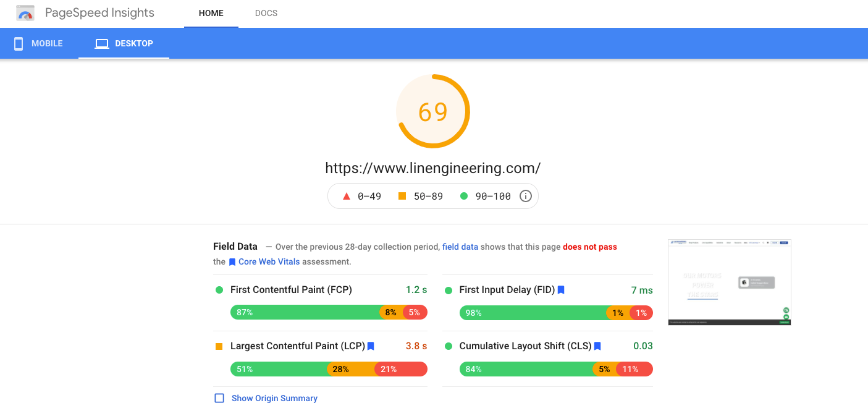868x416 pixels.
Task: Click the First Input Delay (FID) label
Action: (507, 290)
